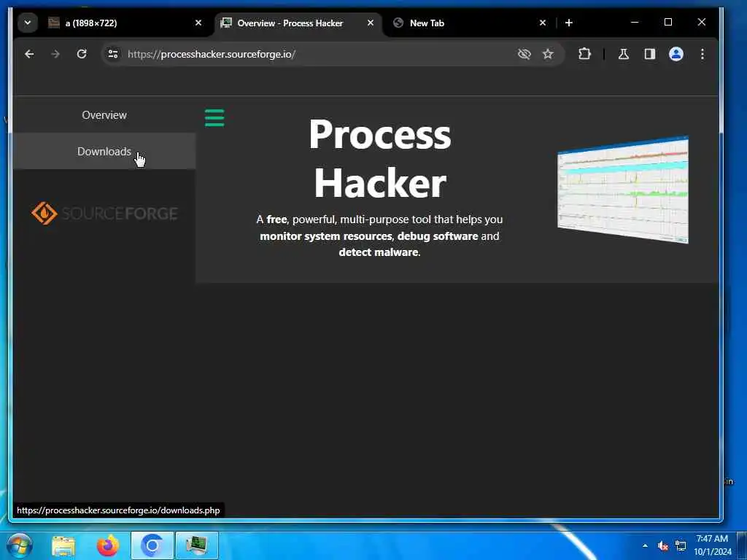This screenshot has height=560, width=747.
Task: Close the New Tab tab
Action: click(543, 23)
